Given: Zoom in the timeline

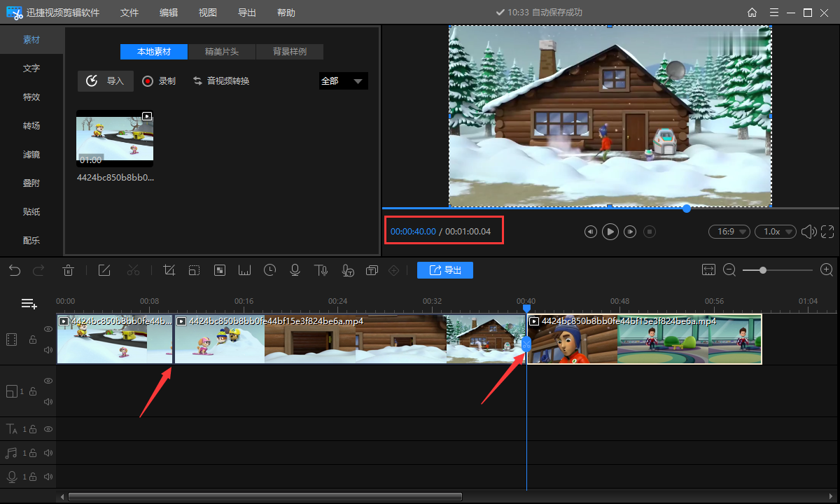Looking at the screenshot, I should [x=827, y=269].
